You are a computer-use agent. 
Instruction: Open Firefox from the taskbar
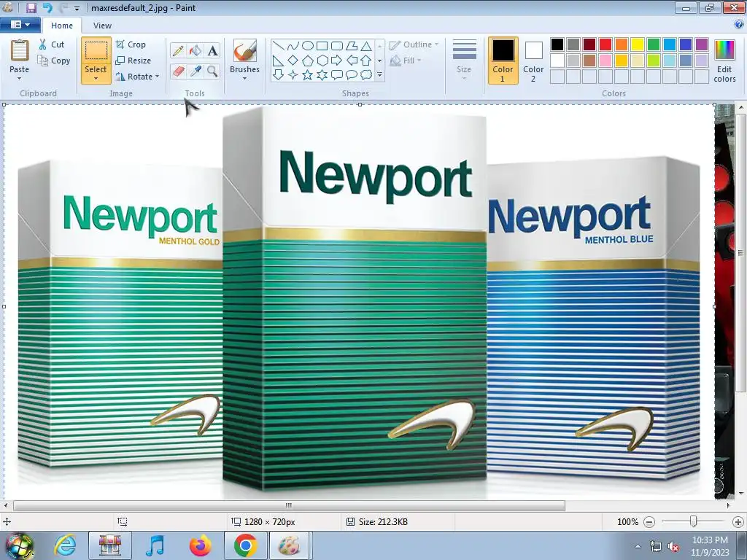pos(200,545)
